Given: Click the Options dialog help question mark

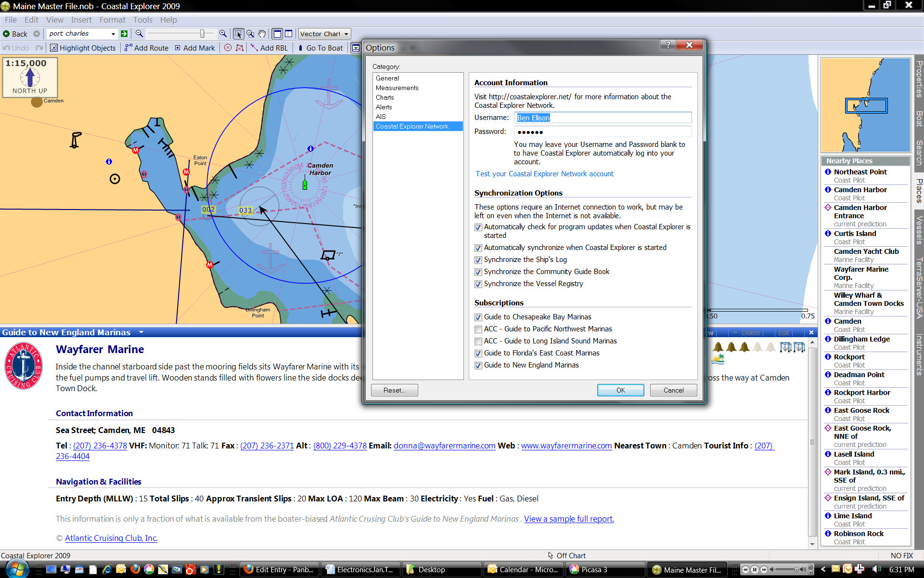Looking at the screenshot, I should coord(667,45).
